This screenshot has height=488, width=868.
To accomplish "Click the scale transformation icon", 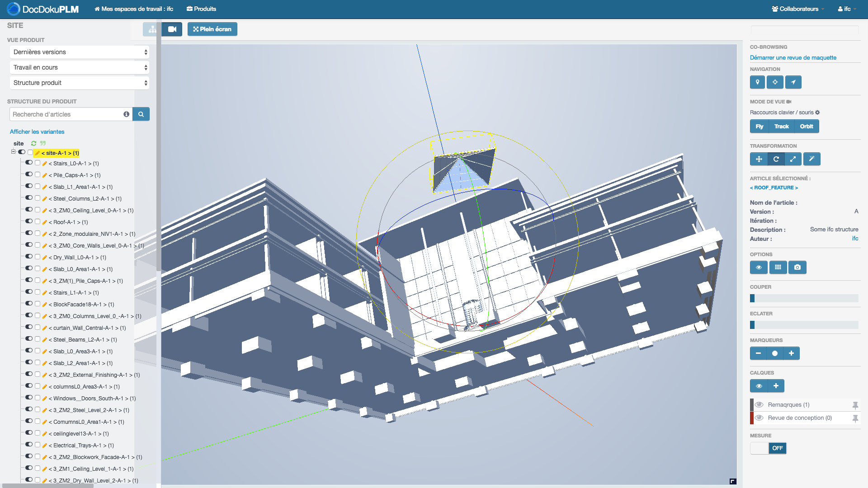I will 793,159.
